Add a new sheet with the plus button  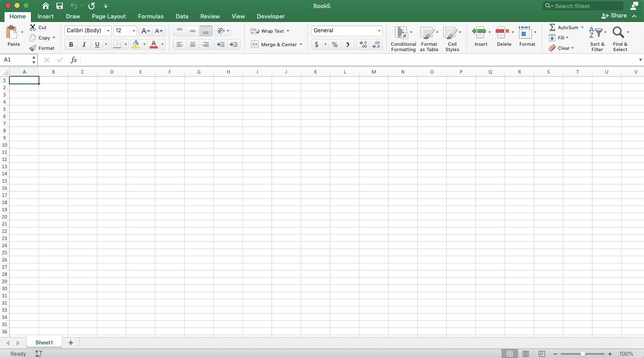tap(70, 342)
